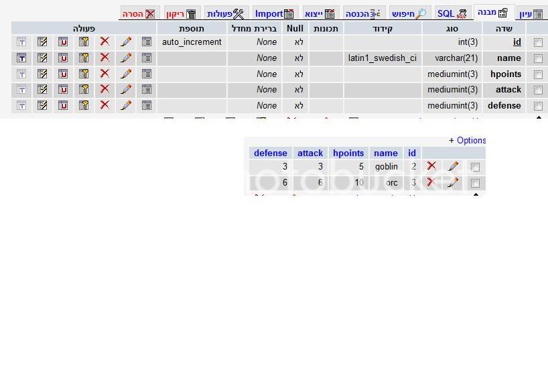Add unique index icon on hpoints row
This screenshot has height=392, width=548.
[x=63, y=74]
